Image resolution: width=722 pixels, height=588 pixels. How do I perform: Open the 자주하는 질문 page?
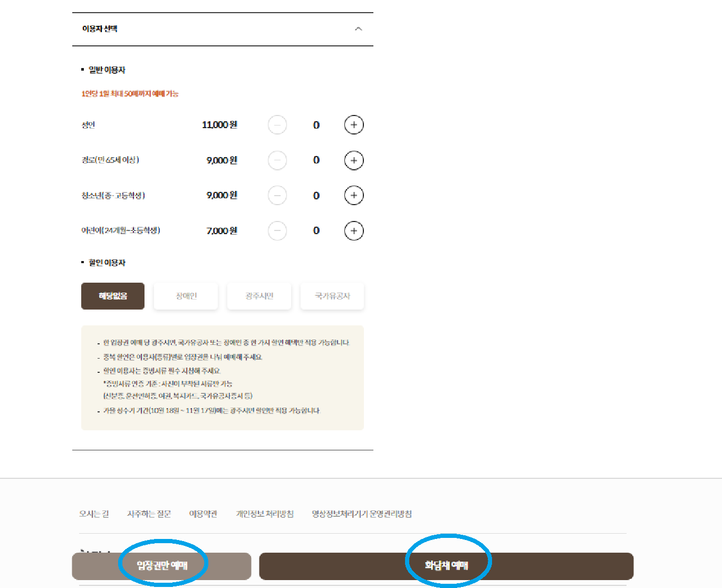149,514
